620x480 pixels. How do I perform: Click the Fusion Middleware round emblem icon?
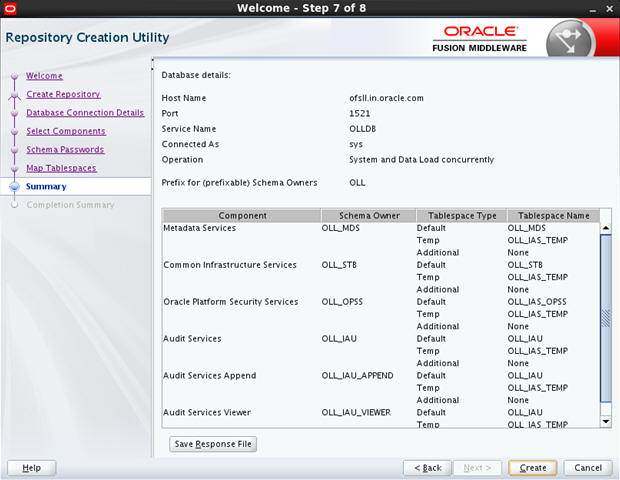570,40
